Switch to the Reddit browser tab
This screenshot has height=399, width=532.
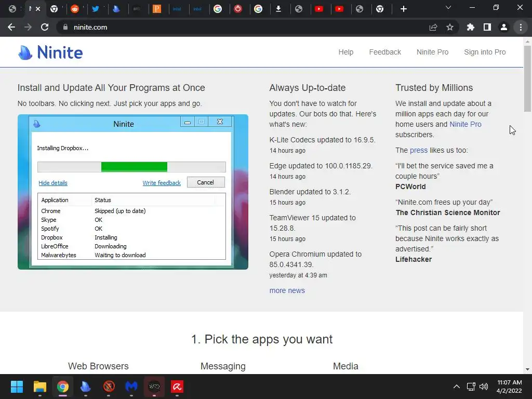click(75, 9)
